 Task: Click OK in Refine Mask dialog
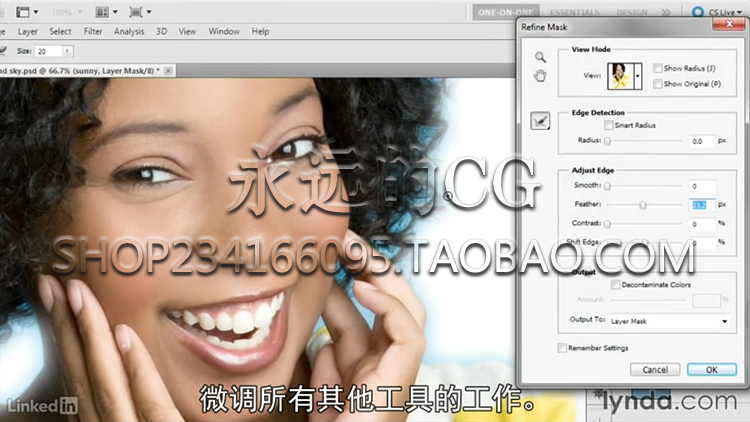coord(712,369)
